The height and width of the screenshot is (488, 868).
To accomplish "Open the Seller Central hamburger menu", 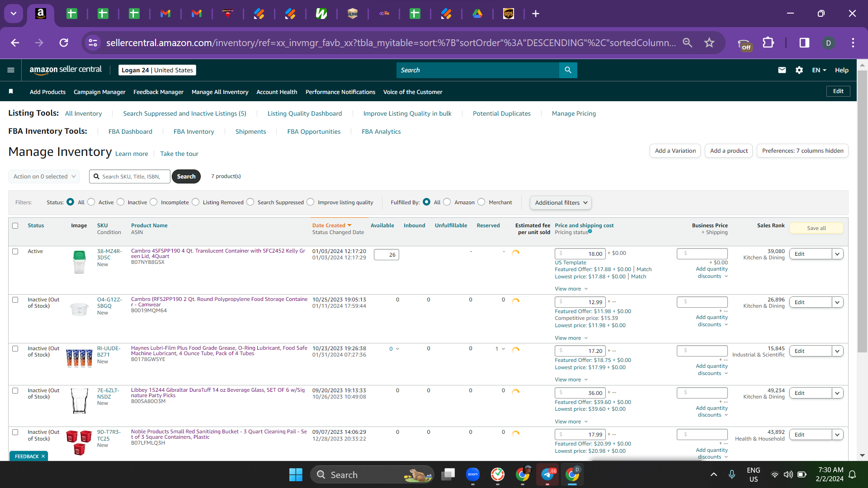I will 11,70.
